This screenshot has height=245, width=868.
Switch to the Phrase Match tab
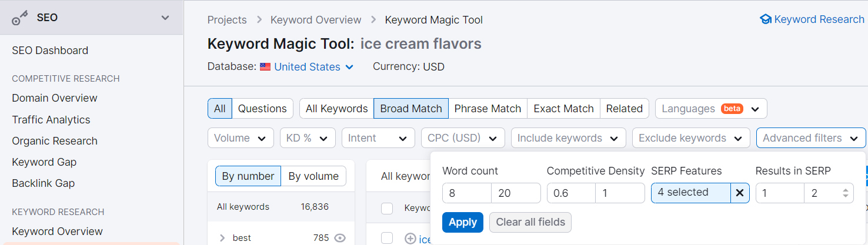(x=488, y=109)
